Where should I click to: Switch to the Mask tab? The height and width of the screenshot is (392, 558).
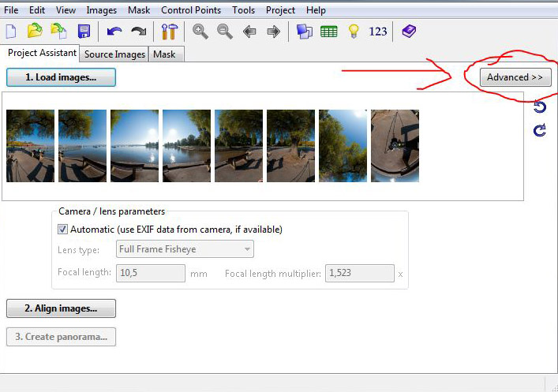[x=164, y=54]
